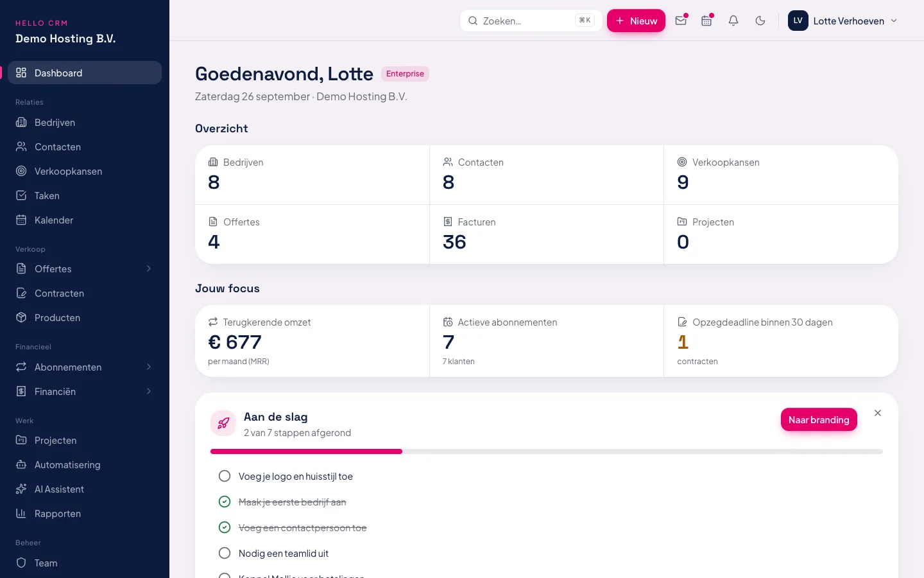Open the calendar icon in the top bar
The height and width of the screenshot is (578, 924).
click(706, 21)
